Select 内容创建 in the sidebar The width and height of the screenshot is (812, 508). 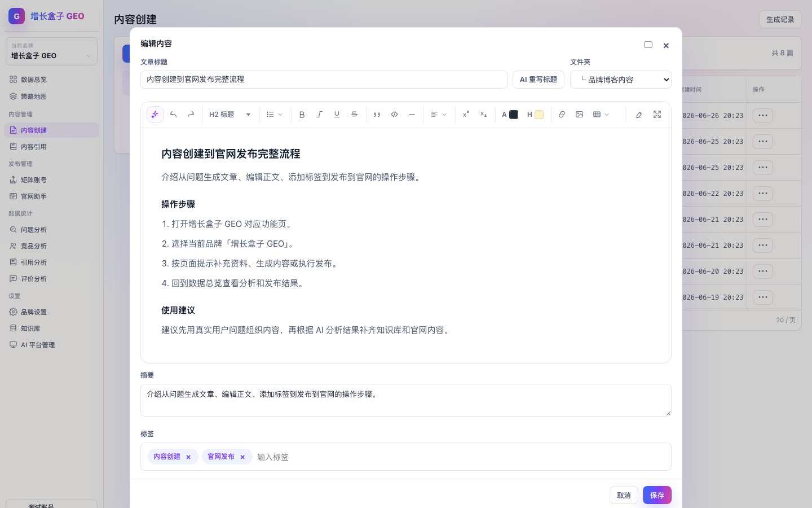click(x=51, y=130)
